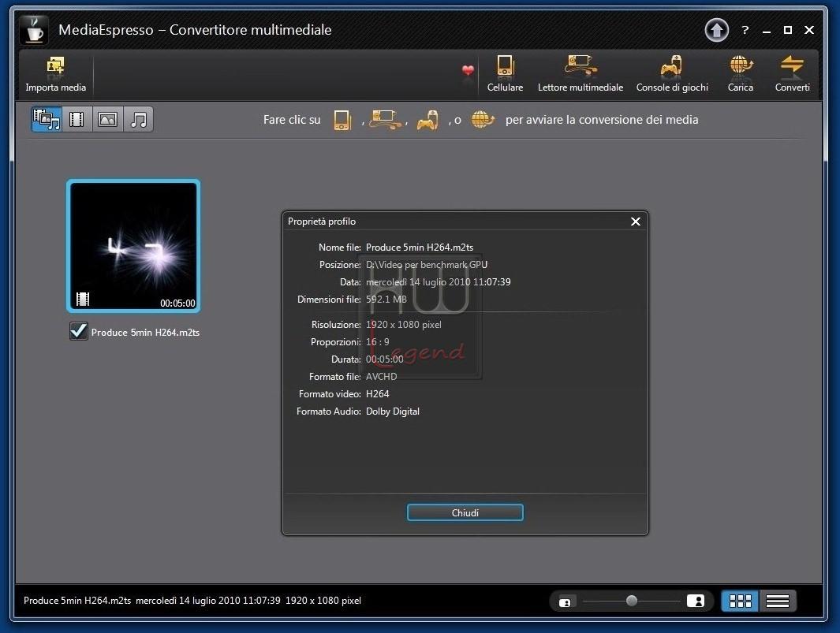Filter library to photo files only
840x633 pixels.
(x=108, y=119)
